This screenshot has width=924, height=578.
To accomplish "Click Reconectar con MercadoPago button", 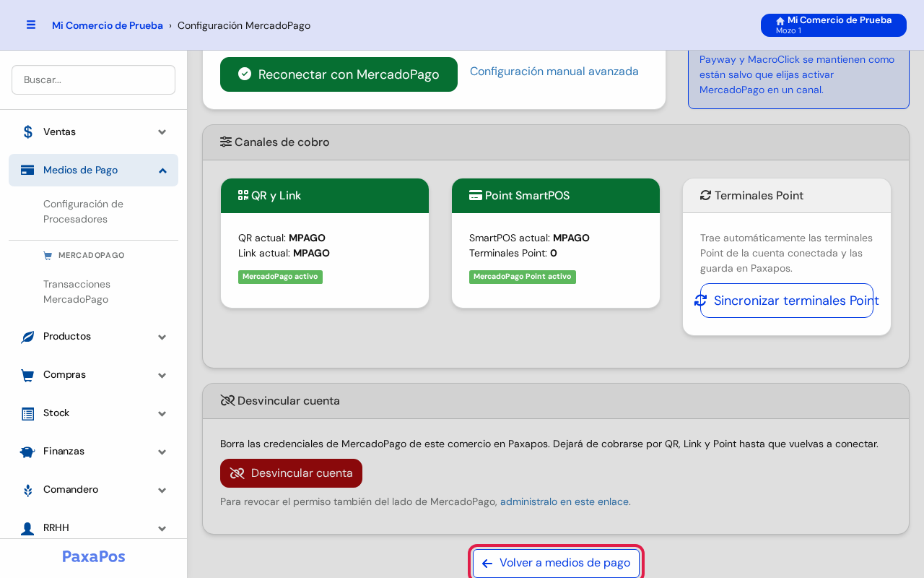I will 339,74.
